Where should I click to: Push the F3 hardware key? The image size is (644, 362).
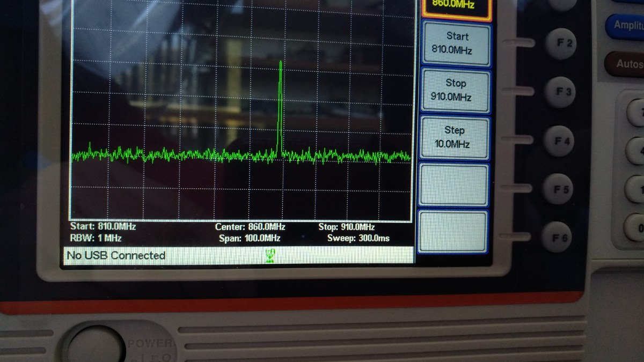point(561,92)
